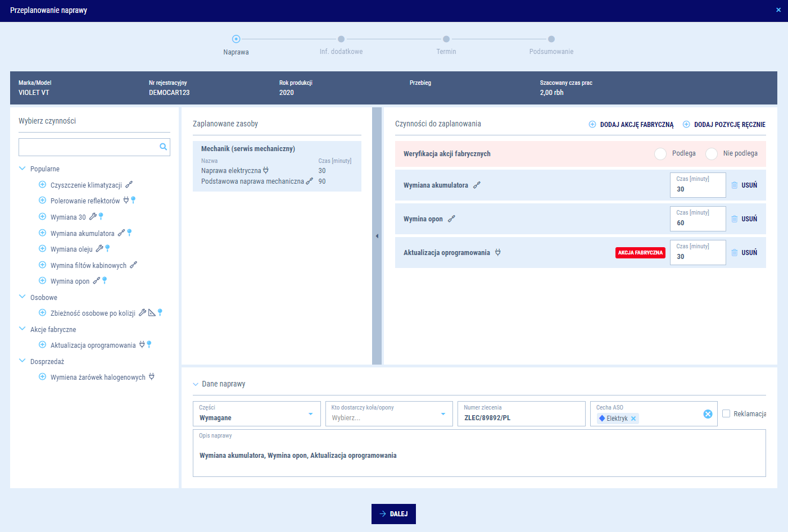
Task: Collapse panel using the vertical splitter arrow
Action: (377, 236)
